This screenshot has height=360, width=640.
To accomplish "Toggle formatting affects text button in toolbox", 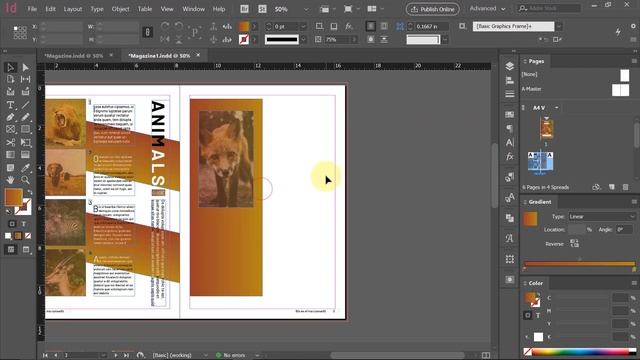I will tap(24, 224).
